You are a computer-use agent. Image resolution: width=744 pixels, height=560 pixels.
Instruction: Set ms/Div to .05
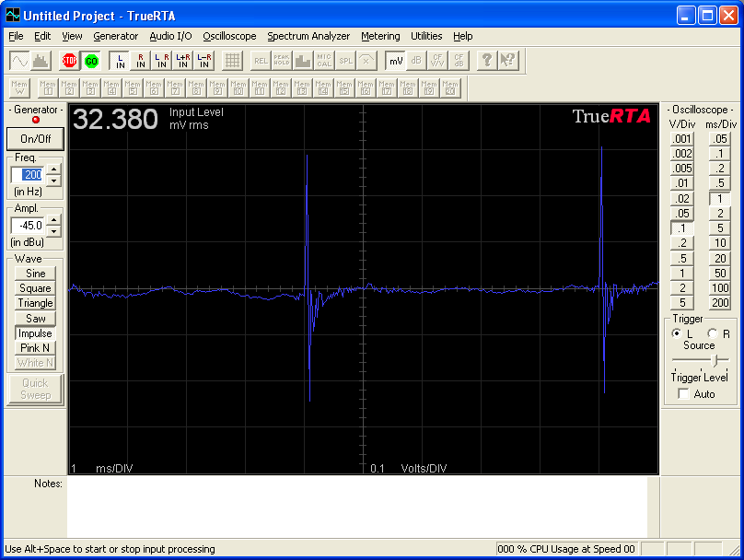(720, 139)
